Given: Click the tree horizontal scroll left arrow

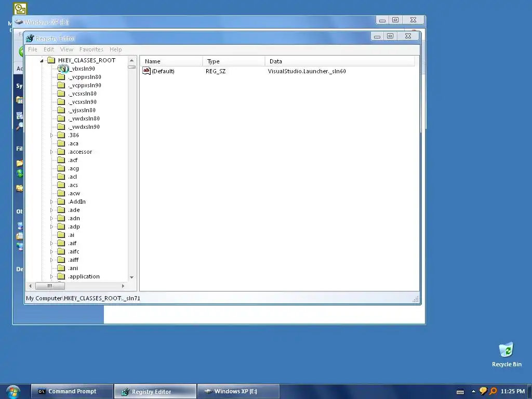Looking at the screenshot, I should click(x=30, y=286).
